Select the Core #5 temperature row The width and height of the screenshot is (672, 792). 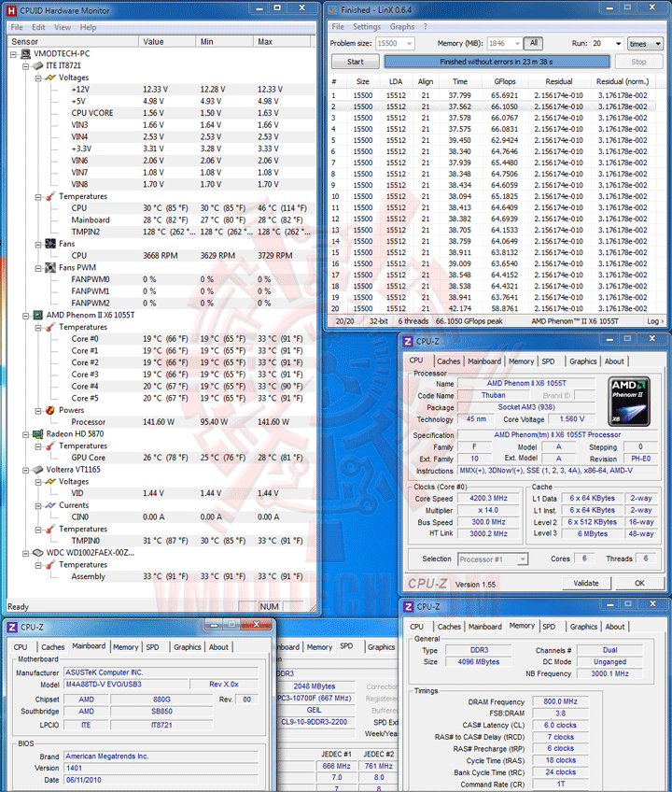coord(192,398)
